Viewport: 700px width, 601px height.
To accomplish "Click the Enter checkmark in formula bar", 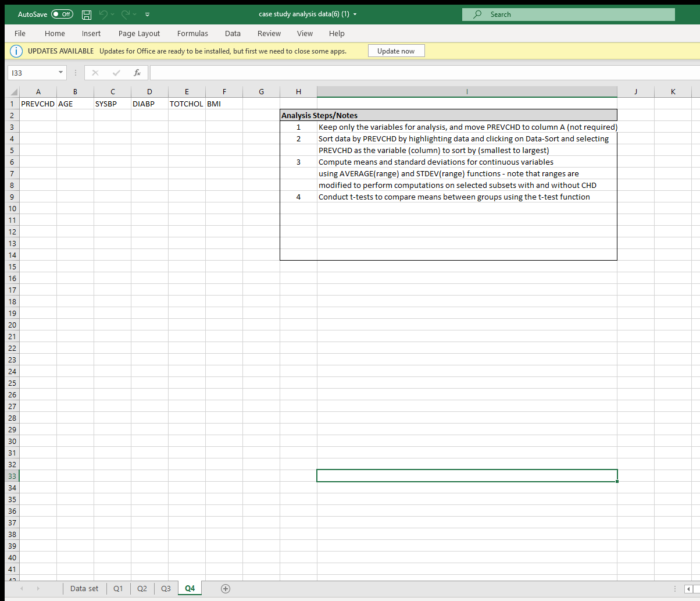I will [116, 72].
